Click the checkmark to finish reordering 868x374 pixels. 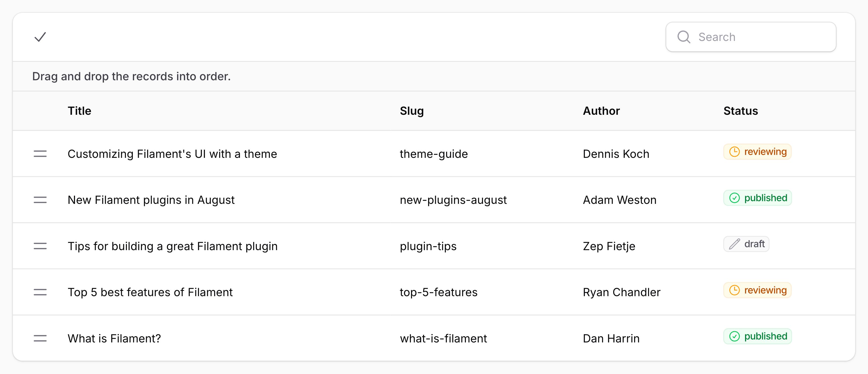[40, 37]
